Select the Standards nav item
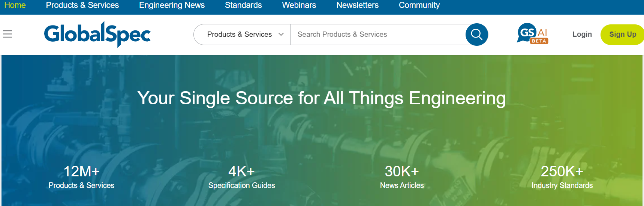The height and width of the screenshot is (206, 644). [x=243, y=5]
